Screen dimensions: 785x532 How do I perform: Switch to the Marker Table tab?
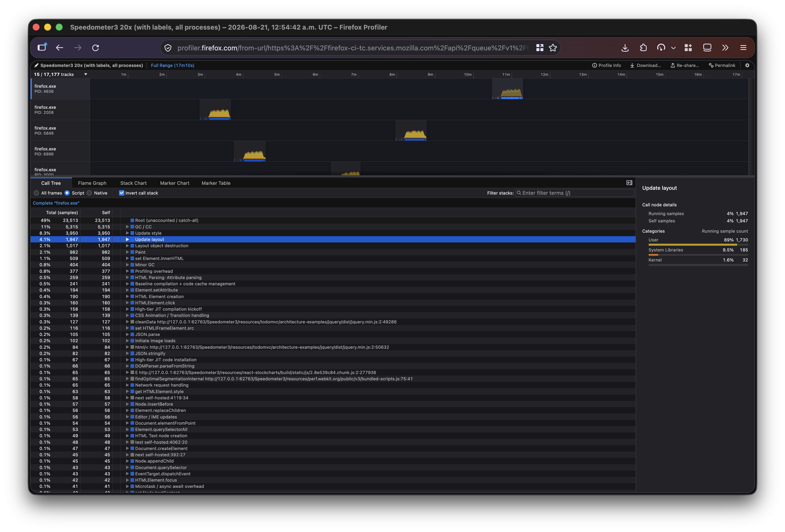click(x=216, y=183)
